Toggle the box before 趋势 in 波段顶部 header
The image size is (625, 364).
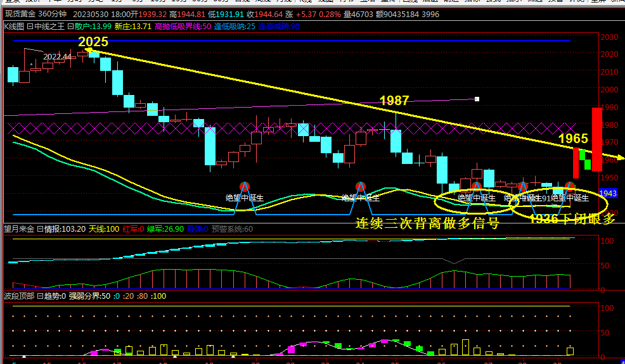tap(40, 296)
